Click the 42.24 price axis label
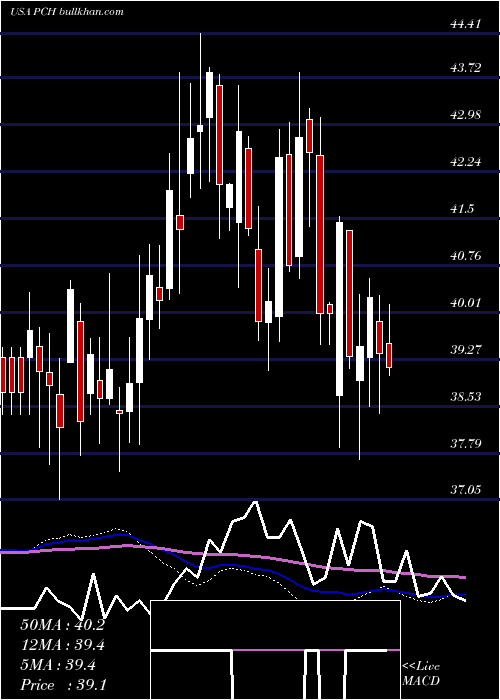Image resolution: width=500 pixels, height=700 pixels. tap(466, 162)
